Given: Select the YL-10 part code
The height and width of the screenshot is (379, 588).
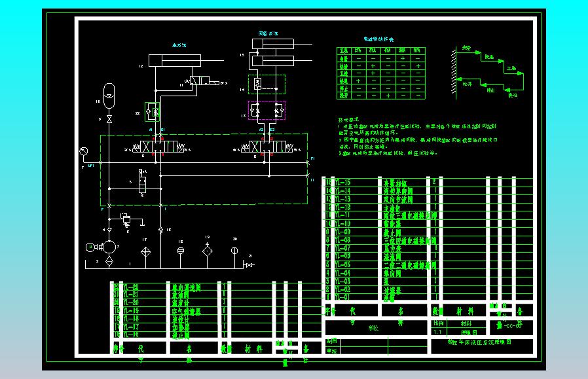Looking at the screenshot, I should pos(342,223).
